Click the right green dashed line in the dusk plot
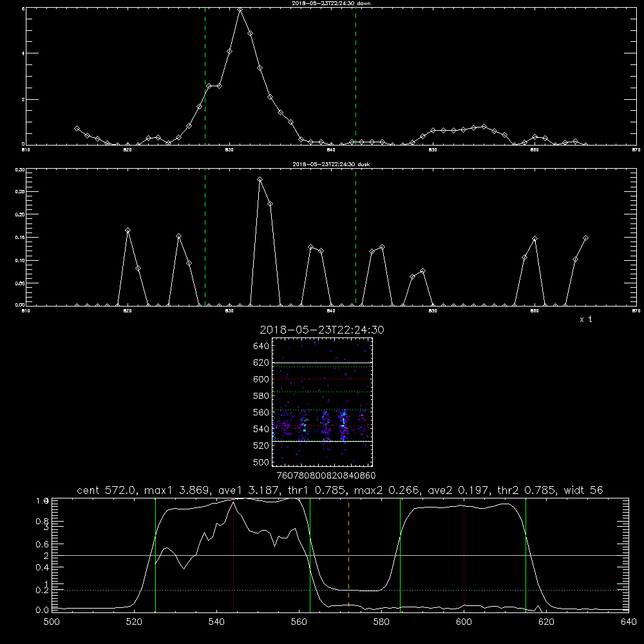Image resolution: width=644 pixels, height=644 pixels. pos(355,237)
